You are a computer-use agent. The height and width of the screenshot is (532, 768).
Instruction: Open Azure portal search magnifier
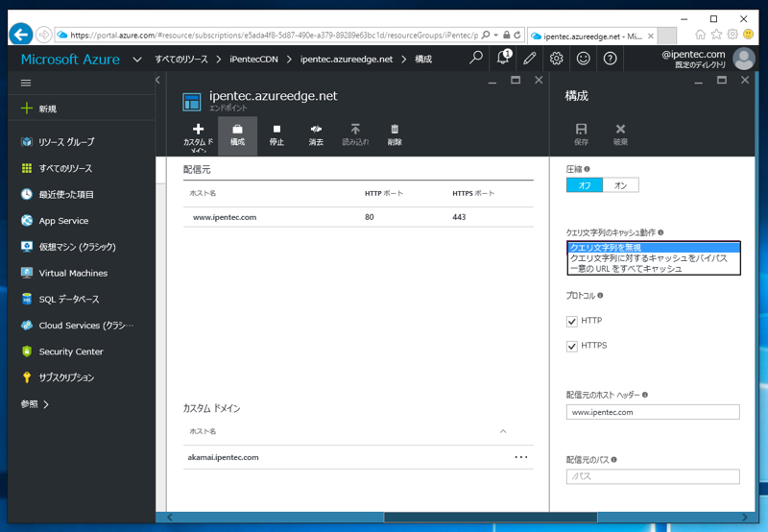click(475, 58)
